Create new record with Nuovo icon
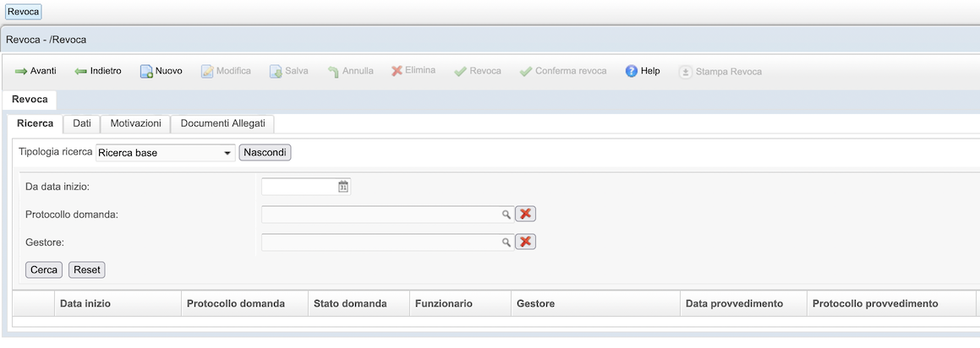 pyautogui.click(x=146, y=72)
